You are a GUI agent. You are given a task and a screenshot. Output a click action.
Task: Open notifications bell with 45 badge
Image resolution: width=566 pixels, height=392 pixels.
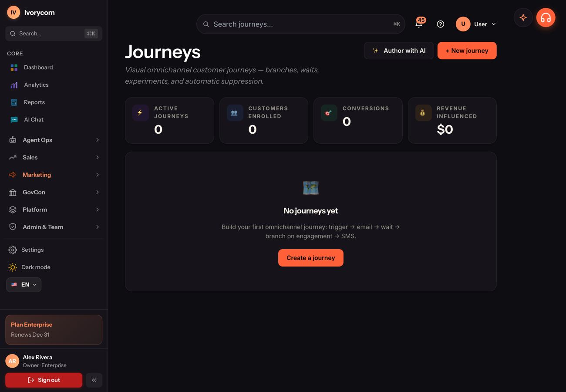coord(419,24)
